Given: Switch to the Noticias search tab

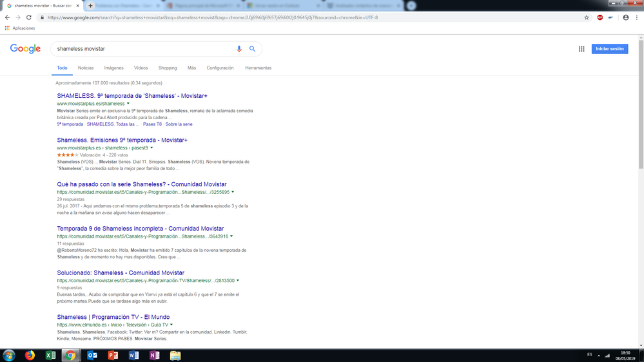Looking at the screenshot, I should tap(86, 68).
